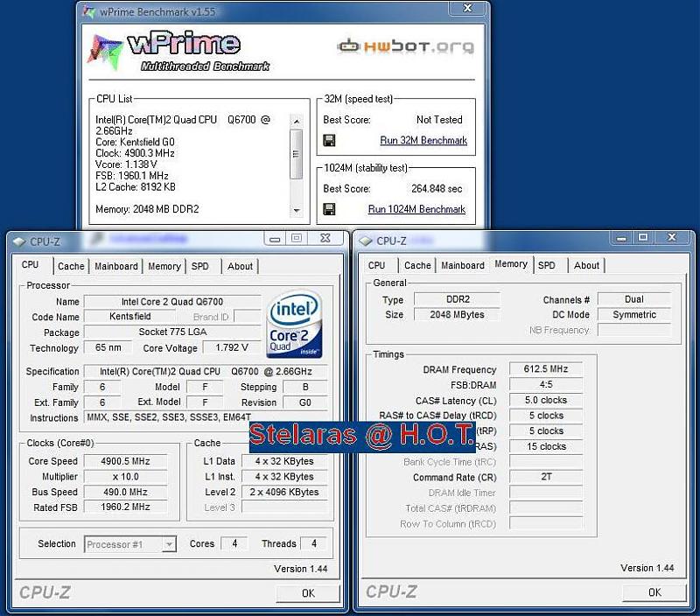
Task: Close the right CPU-Z window
Action: pos(672,238)
